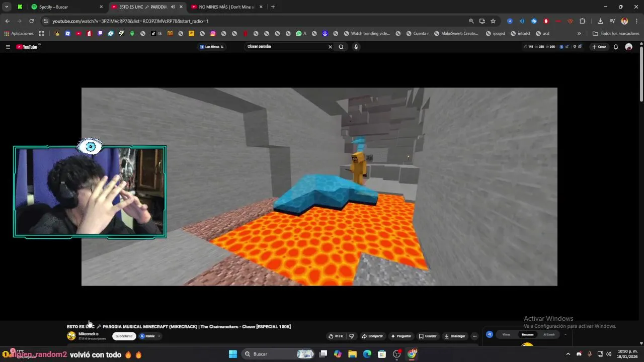Open the more actions ellipsis below video
Screen dimensions: 644x362
coord(474,336)
